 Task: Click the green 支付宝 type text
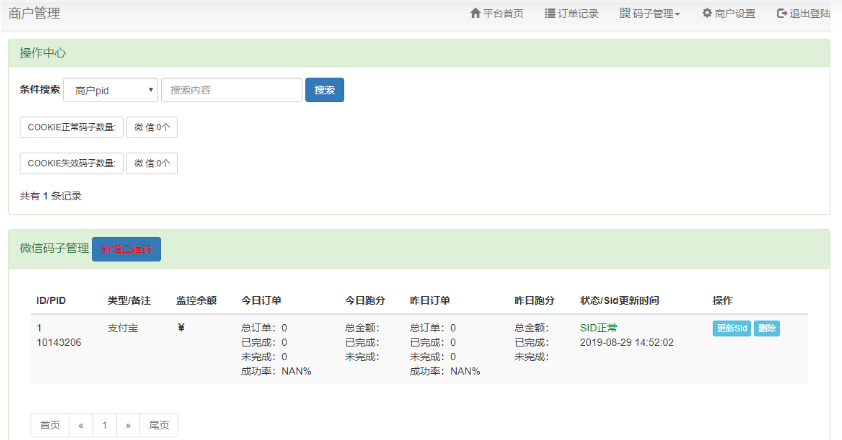coord(122,328)
